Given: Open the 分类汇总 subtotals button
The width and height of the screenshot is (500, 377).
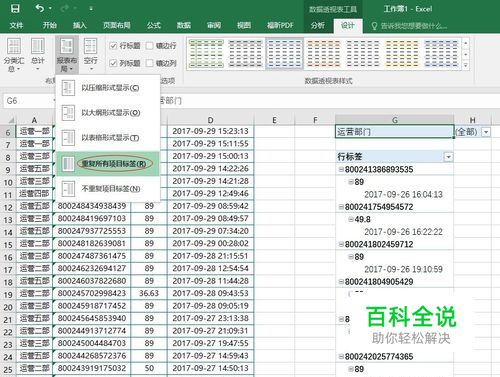Looking at the screenshot, I should [14, 55].
